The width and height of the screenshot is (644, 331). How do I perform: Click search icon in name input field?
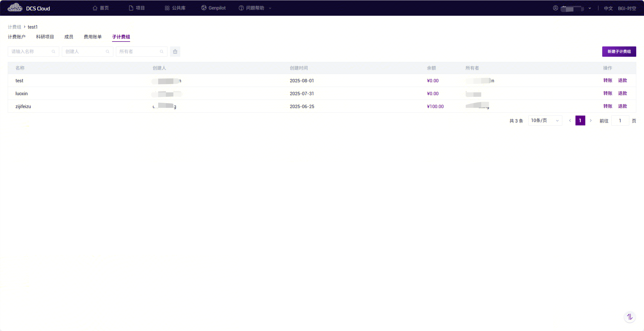click(54, 52)
